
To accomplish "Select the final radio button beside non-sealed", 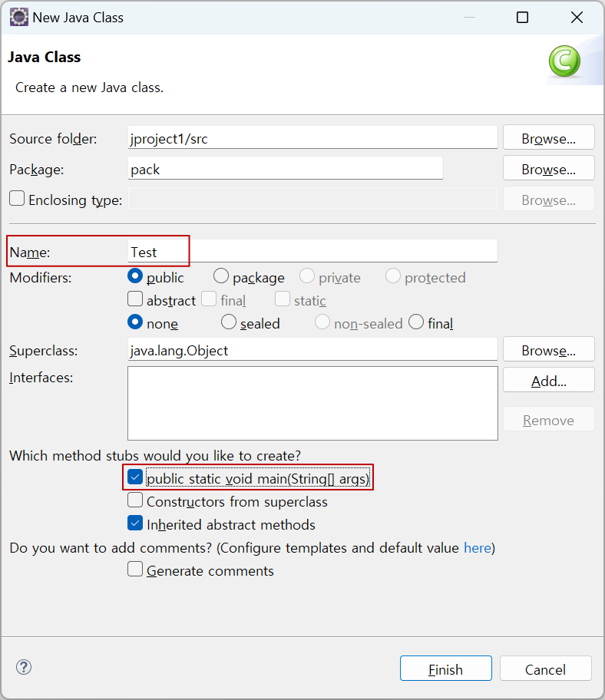I will tap(416, 322).
